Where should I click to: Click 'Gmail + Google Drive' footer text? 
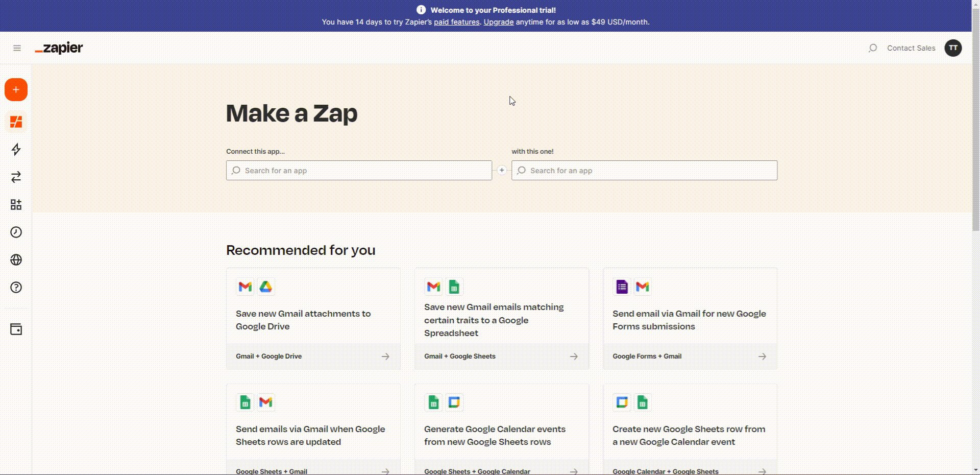pos(268,357)
